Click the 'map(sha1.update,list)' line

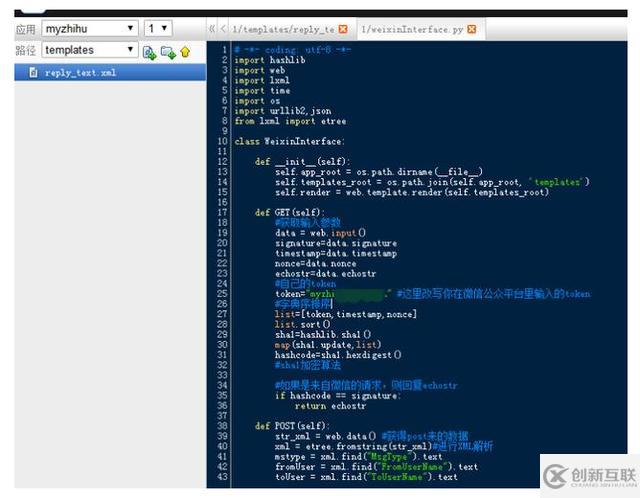click(x=328, y=345)
